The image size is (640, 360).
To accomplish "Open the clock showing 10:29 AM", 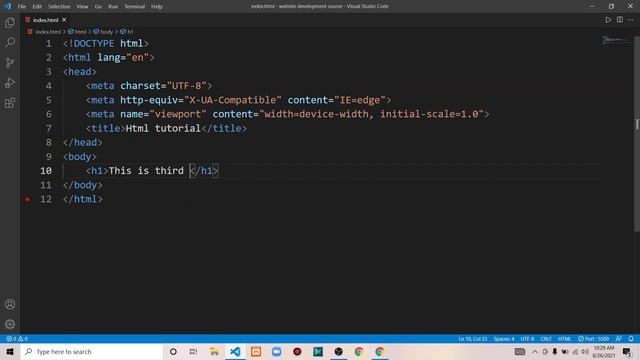I will [x=603, y=351].
